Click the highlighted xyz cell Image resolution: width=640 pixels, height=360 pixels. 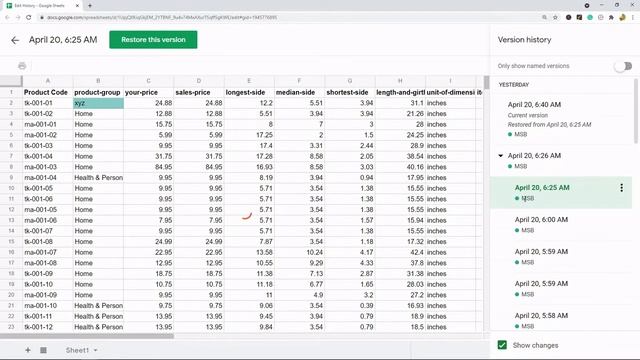point(98,103)
